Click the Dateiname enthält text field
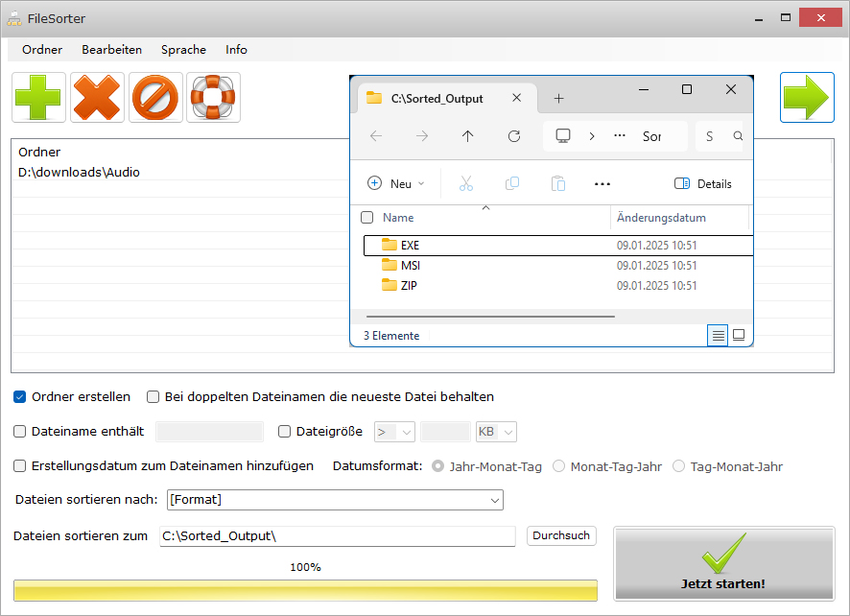850x616 pixels. pos(209,432)
